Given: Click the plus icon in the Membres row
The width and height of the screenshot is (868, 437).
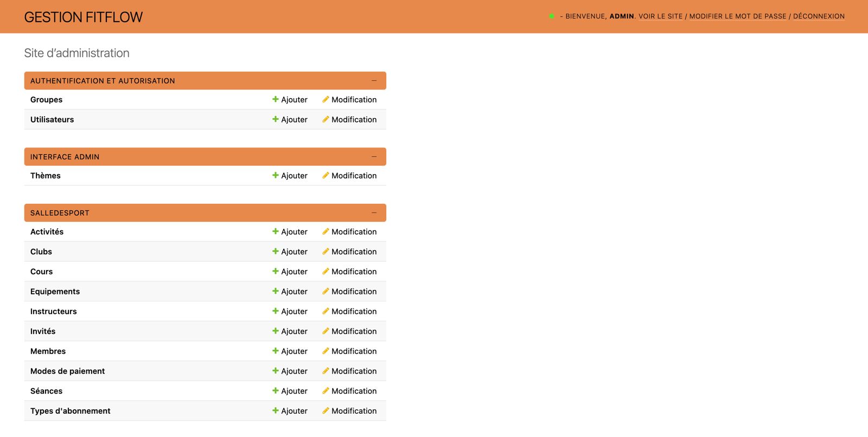Looking at the screenshot, I should [276, 351].
